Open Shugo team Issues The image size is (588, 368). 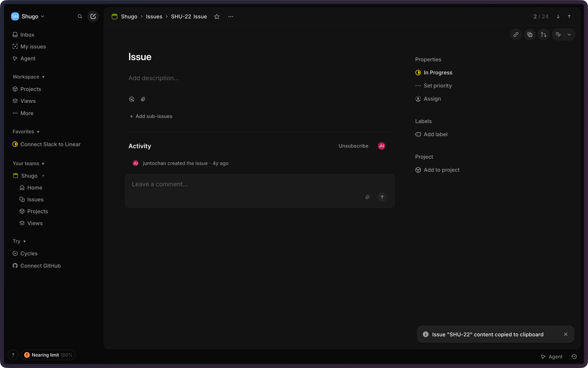click(x=32, y=199)
